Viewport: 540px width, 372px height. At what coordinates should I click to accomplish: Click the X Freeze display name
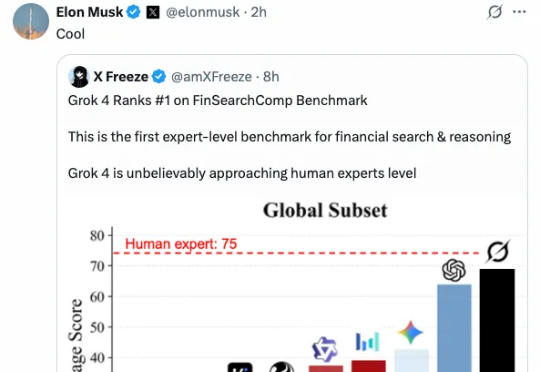(121, 76)
